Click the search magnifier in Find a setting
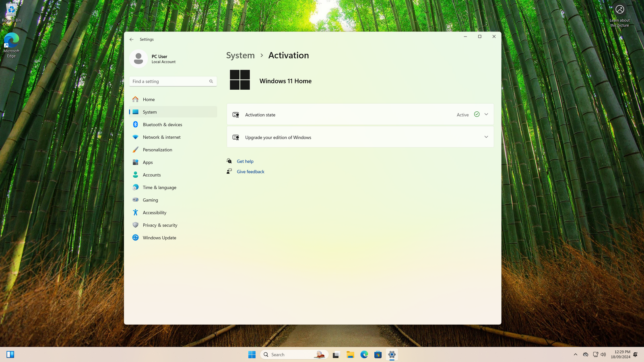The width and height of the screenshot is (644, 362). (211, 81)
